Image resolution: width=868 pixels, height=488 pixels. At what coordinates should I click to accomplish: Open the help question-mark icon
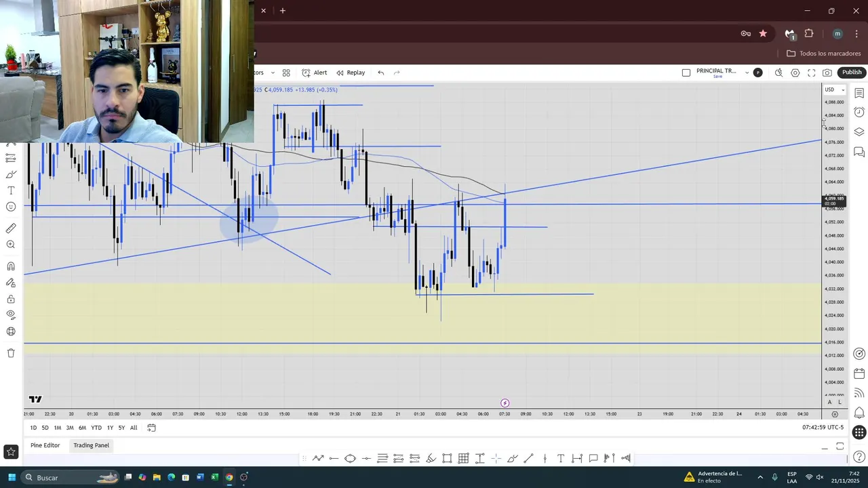859,457
